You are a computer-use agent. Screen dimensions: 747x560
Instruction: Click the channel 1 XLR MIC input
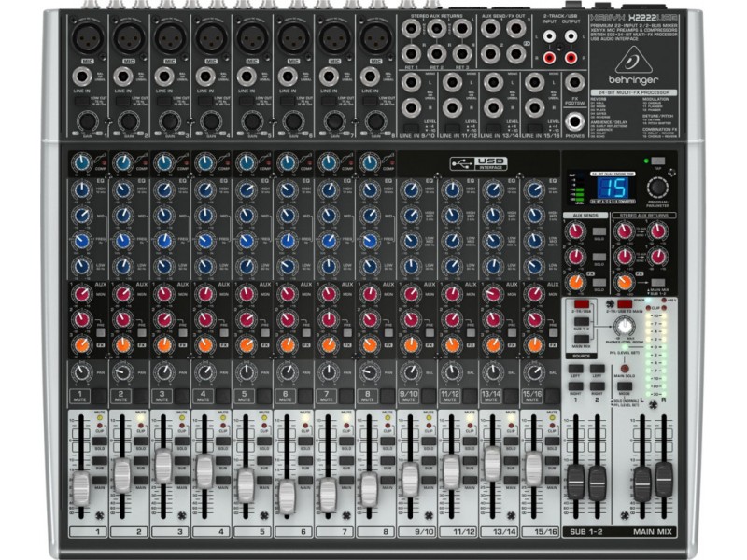pyautogui.click(x=88, y=37)
